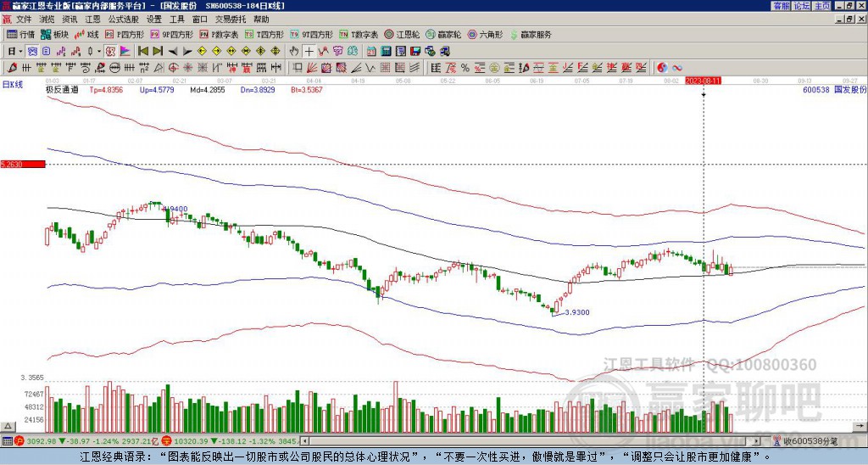Click the 极反通道 indicator name
The image size is (868, 465).
[x=62, y=90]
